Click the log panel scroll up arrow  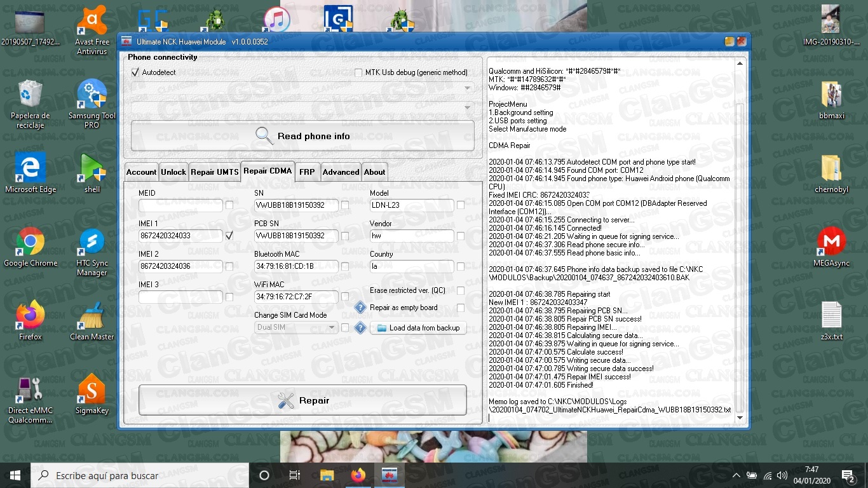click(x=740, y=64)
